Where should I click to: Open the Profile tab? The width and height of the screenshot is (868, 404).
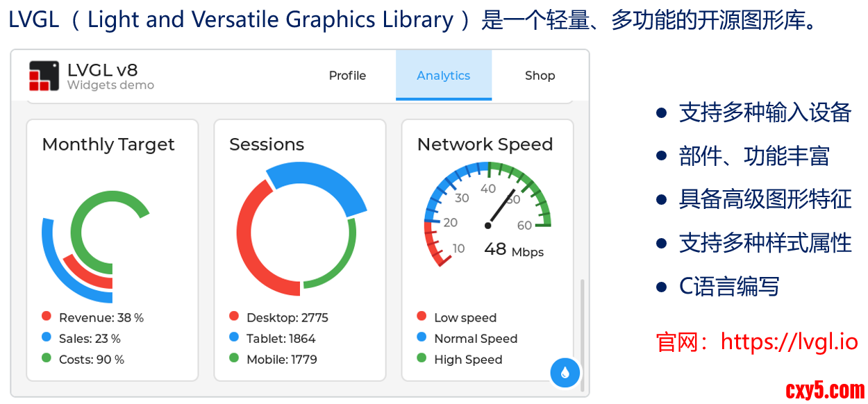[x=347, y=76]
